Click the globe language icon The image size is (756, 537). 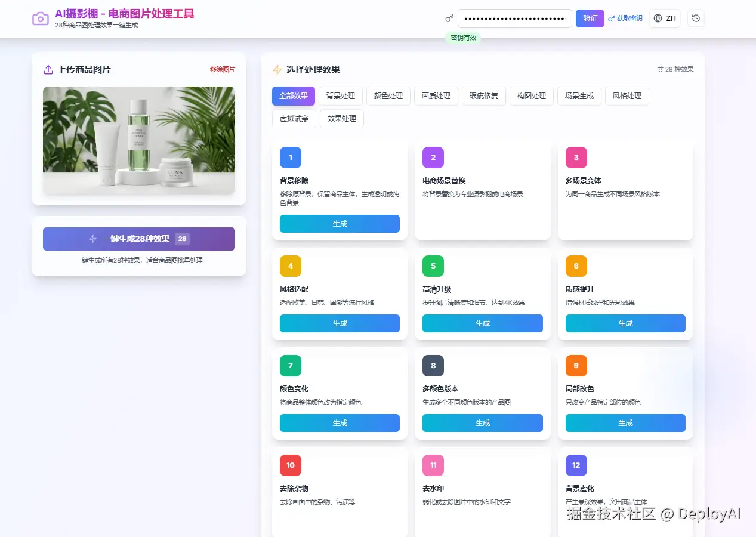[x=658, y=18]
